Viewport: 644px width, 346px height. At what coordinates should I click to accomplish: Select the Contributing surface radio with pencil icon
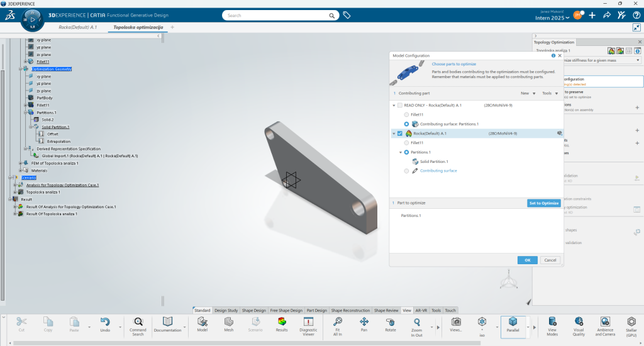coord(406,170)
